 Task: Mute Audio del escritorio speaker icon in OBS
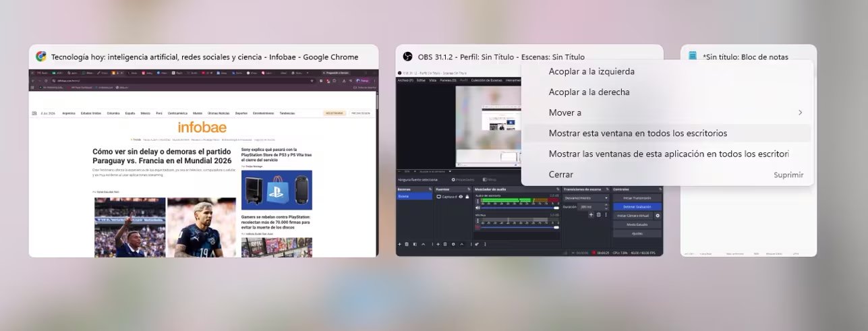click(x=478, y=208)
